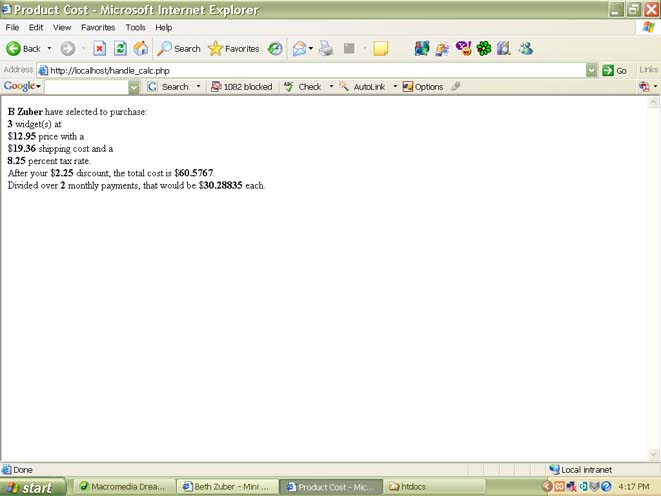
Task: Click the Done status bar text
Action: 23,469
